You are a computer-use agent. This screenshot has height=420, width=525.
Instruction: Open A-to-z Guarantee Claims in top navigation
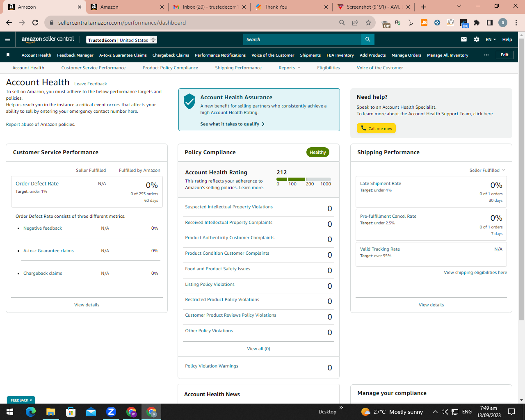click(123, 55)
